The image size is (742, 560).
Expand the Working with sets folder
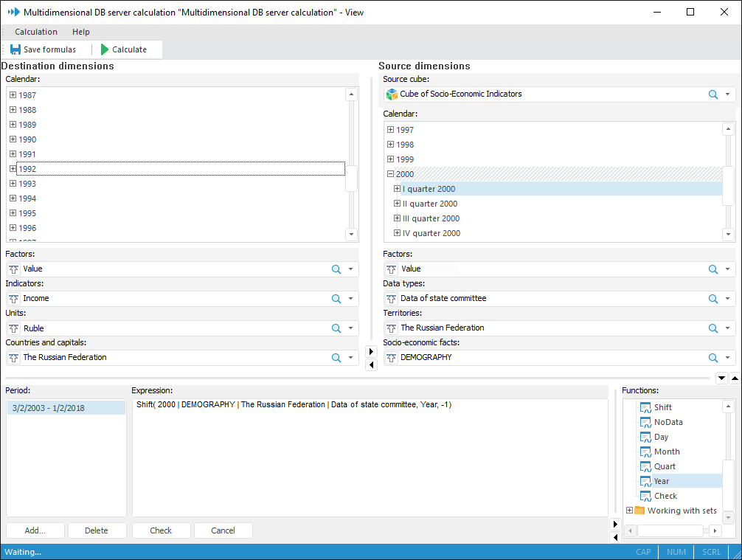pyautogui.click(x=629, y=511)
